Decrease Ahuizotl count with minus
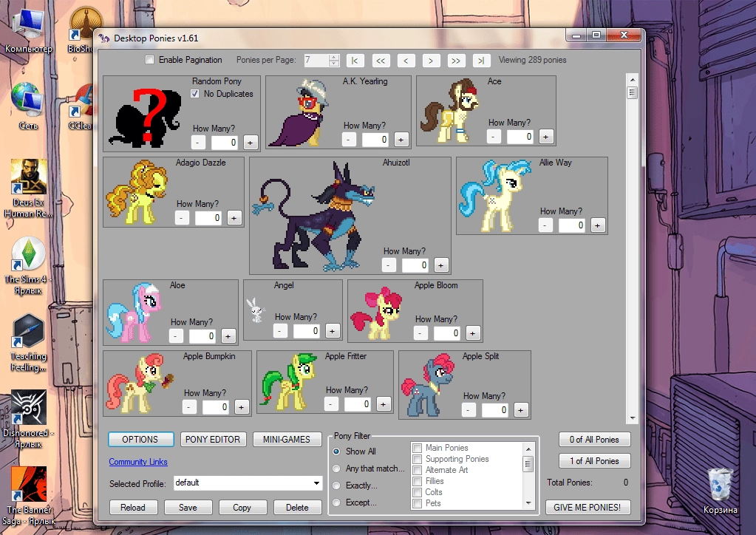756x535 pixels. pyautogui.click(x=389, y=265)
